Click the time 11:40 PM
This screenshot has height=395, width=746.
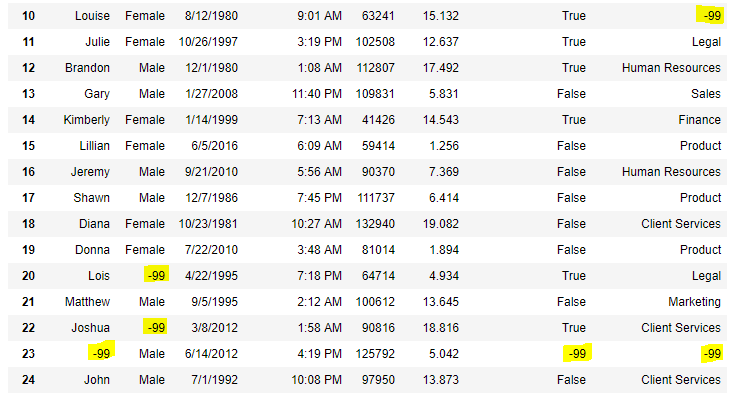tap(317, 94)
